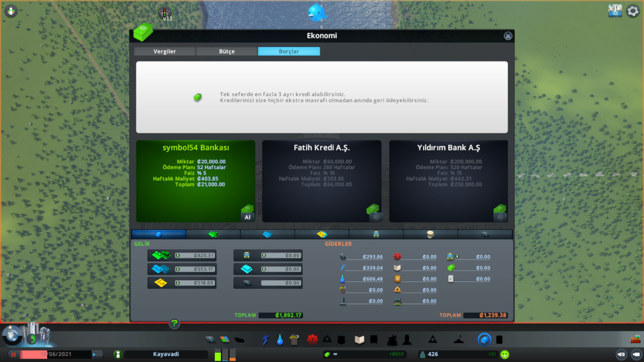This screenshot has width=644, height=362.
Task: Click the Chirper bird icon
Action: coord(316,12)
